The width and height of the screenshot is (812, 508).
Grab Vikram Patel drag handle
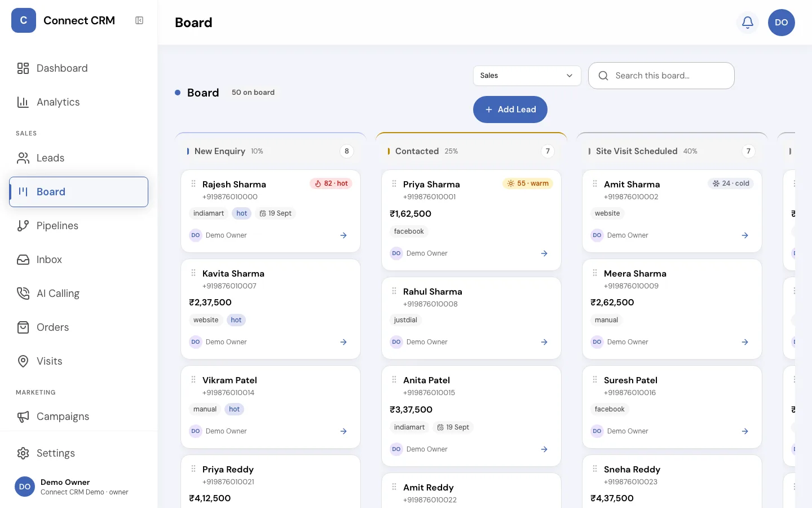point(193,379)
